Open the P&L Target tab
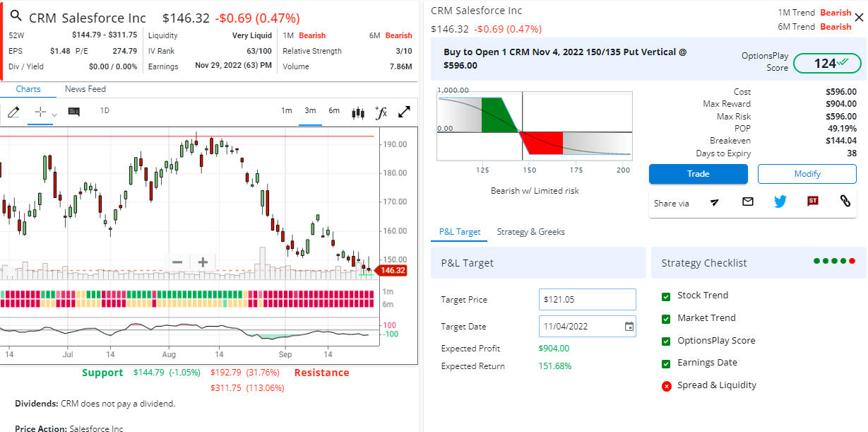 pos(460,232)
